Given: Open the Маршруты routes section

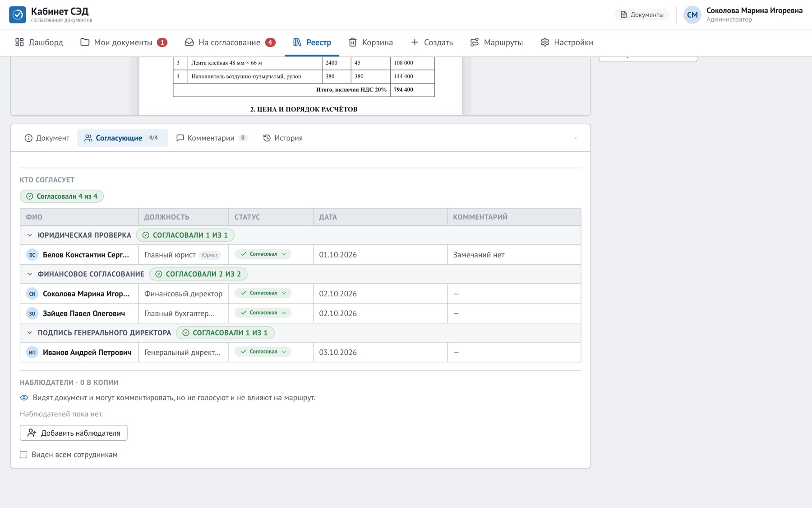Looking at the screenshot, I should [x=496, y=42].
